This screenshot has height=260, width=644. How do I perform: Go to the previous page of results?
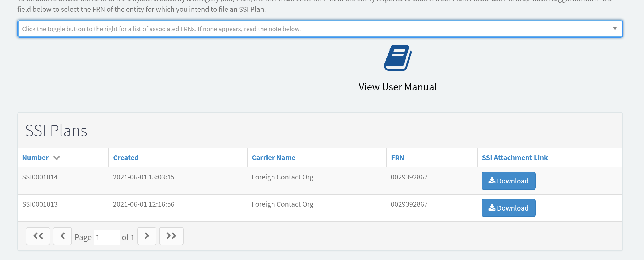tap(62, 236)
